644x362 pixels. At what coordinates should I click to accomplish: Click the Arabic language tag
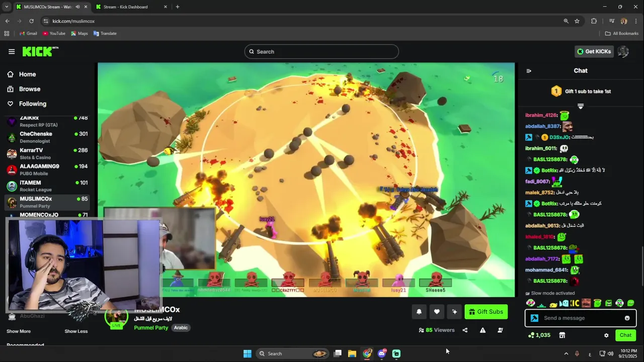181,328
